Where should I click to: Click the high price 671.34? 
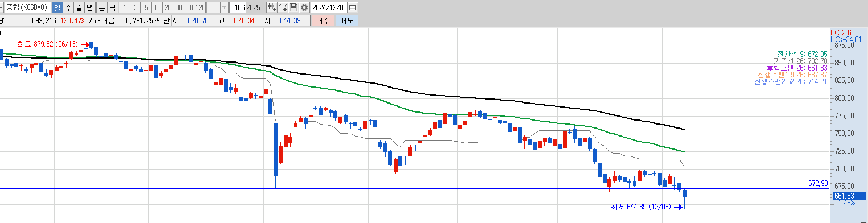[244, 20]
